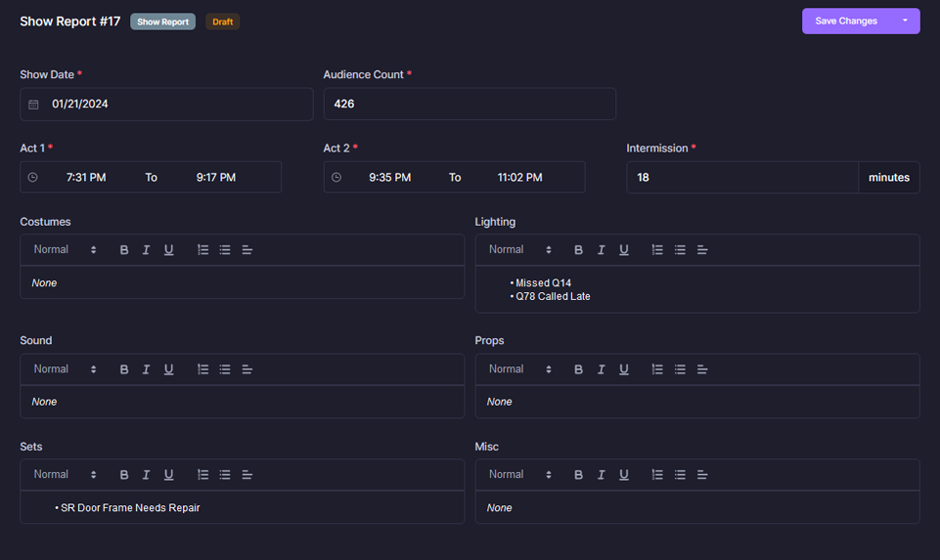
Task: Save Changes to the report
Action: (846, 22)
